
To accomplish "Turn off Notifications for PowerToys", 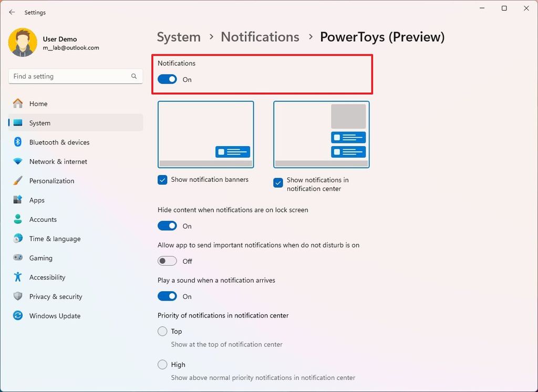I will click(x=167, y=79).
